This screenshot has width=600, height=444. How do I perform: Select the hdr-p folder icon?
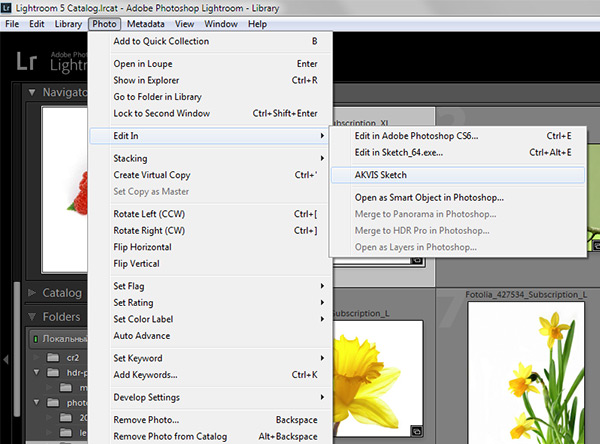[53, 372]
